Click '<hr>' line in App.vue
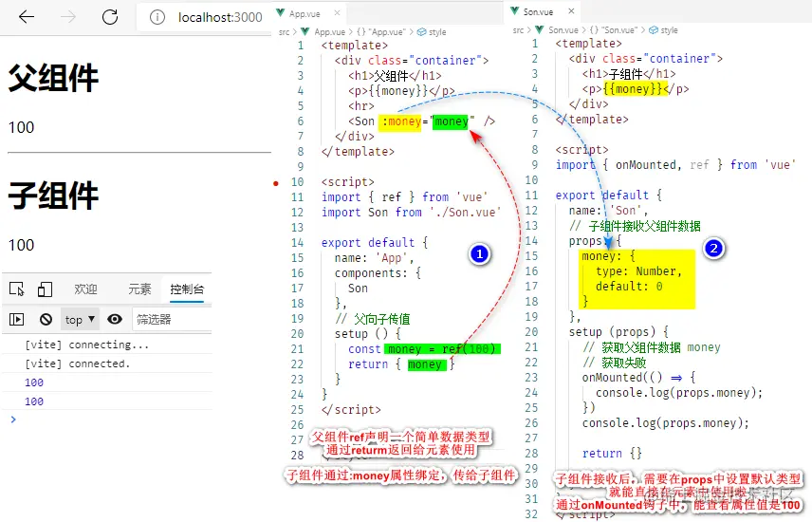The image size is (812, 522). pos(361,106)
